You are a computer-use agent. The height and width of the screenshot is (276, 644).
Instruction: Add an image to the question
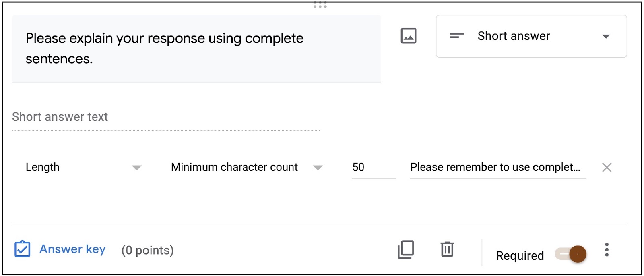(x=408, y=36)
